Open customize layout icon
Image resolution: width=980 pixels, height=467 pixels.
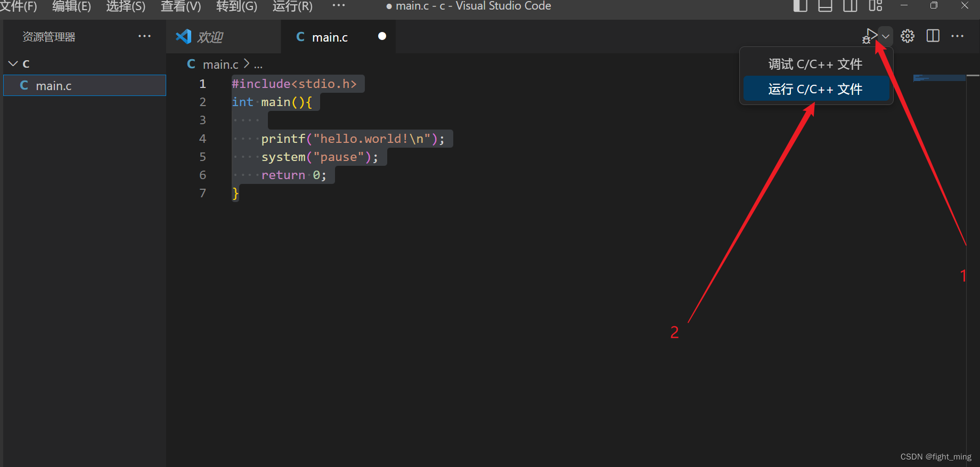pos(876,5)
